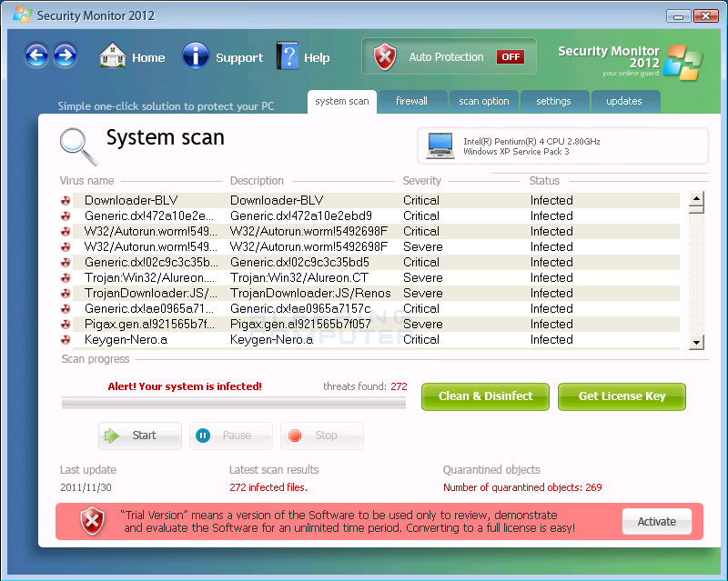The width and height of the screenshot is (728, 581).
Task: Click the forward navigation arrow
Action: [x=65, y=56]
